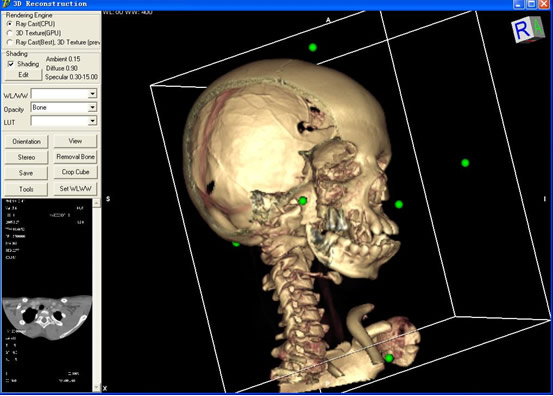Screen dimensions: 553x396
Task: Click the Removal Bone button
Action: (75, 157)
